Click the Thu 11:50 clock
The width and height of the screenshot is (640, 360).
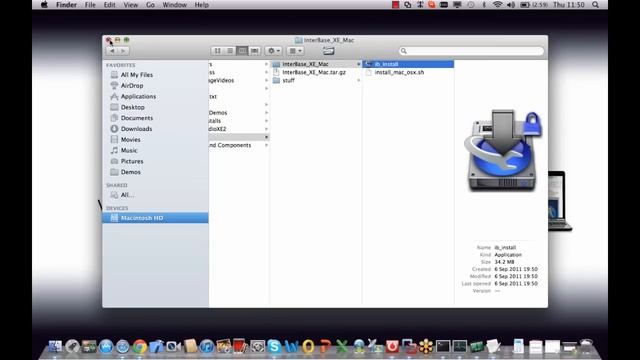(x=569, y=5)
